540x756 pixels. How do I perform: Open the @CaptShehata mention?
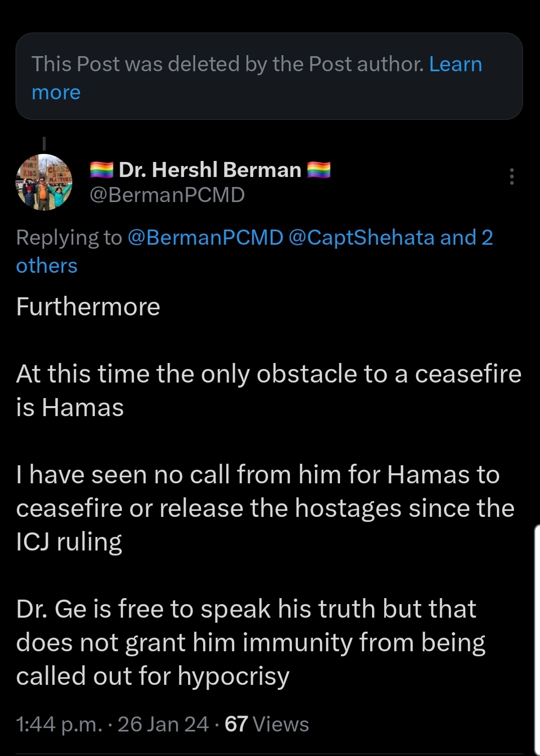pos(362,238)
